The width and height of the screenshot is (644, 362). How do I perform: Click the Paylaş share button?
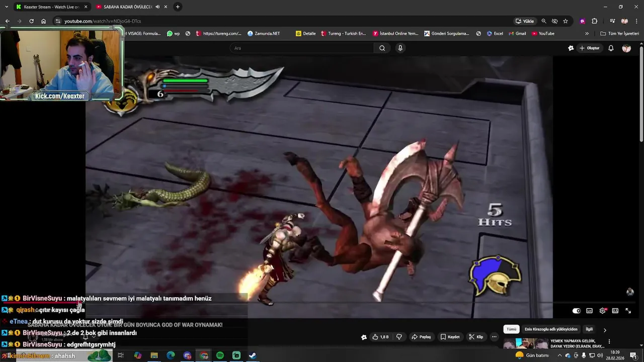[x=422, y=337]
